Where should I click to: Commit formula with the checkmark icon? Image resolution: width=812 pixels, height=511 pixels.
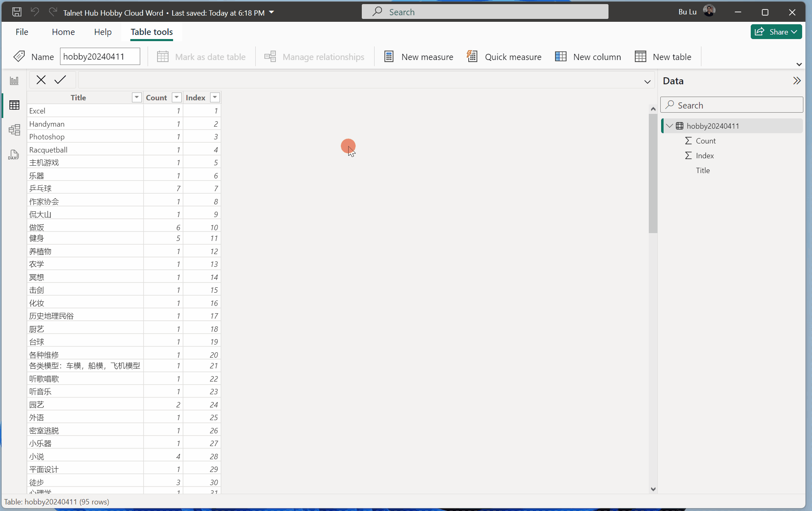pos(60,80)
